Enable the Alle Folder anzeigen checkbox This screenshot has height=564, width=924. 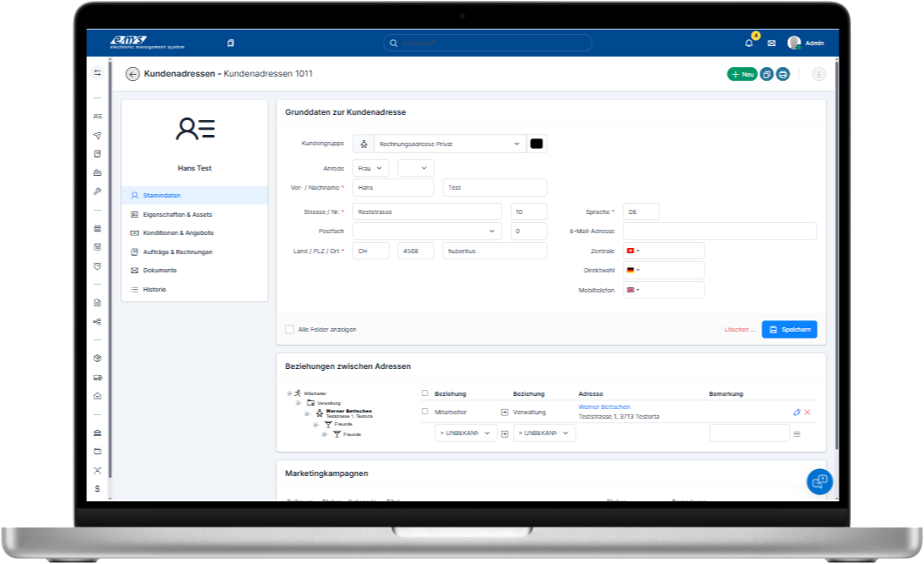click(289, 330)
